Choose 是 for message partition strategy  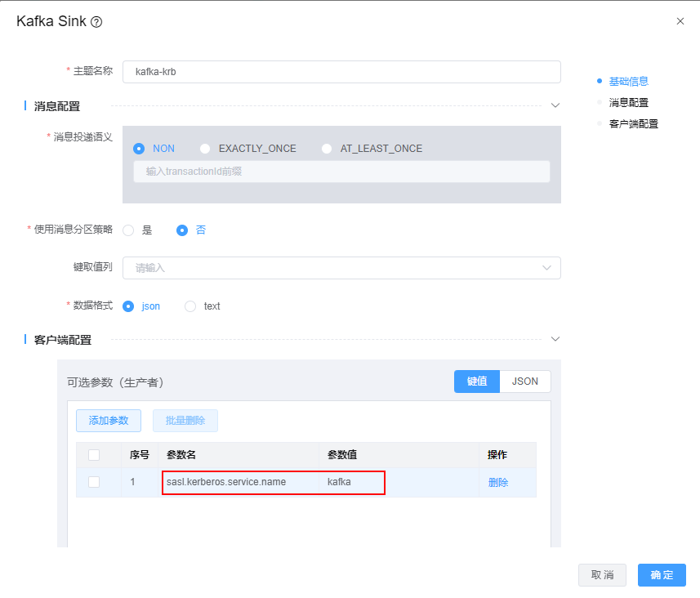(x=128, y=230)
